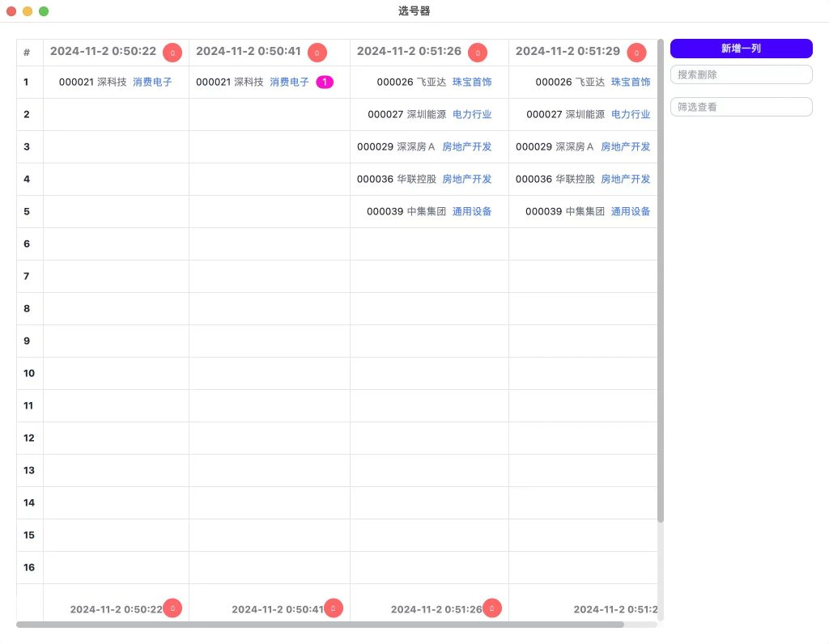Click red delete icon in 0:51:26 column header
Screen dimensions: 829x644
click(478, 53)
